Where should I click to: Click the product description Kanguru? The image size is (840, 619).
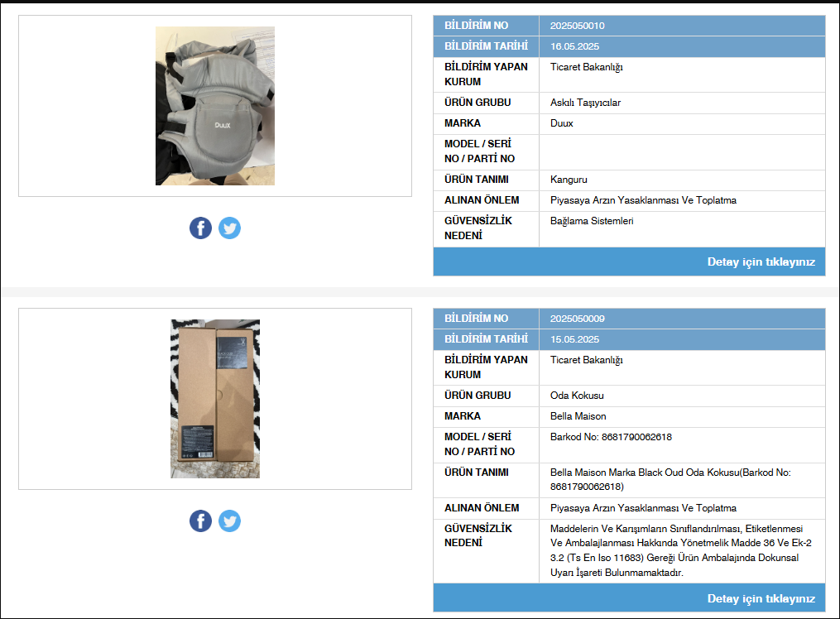point(569,180)
